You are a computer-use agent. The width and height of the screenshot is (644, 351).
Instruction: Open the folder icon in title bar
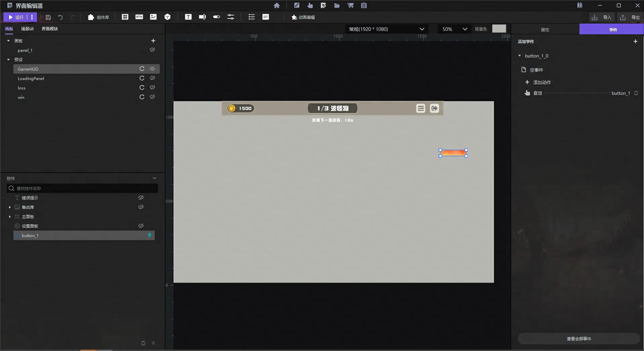click(337, 5)
